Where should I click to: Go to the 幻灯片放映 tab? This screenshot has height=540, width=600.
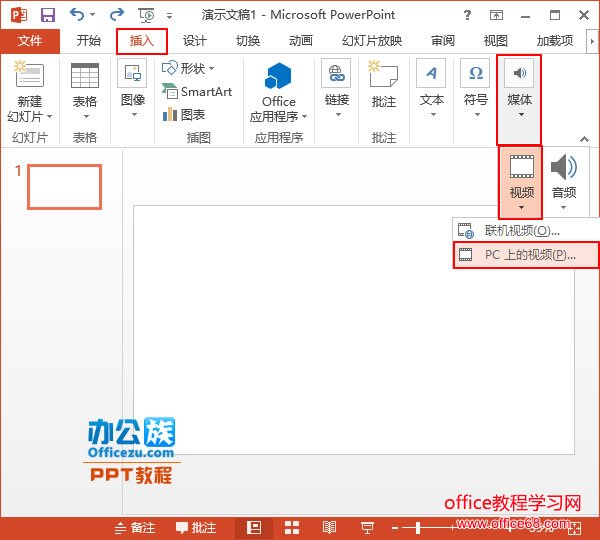[372, 41]
